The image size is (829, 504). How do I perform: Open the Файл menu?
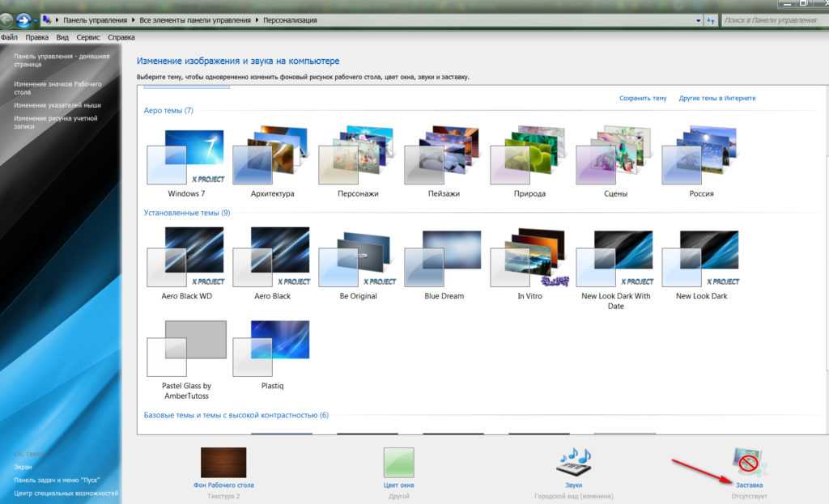pyautogui.click(x=10, y=37)
